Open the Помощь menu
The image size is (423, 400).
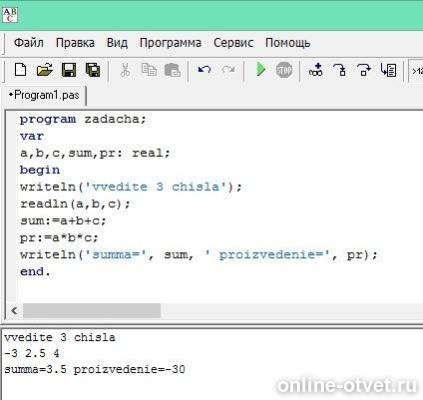(x=288, y=43)
